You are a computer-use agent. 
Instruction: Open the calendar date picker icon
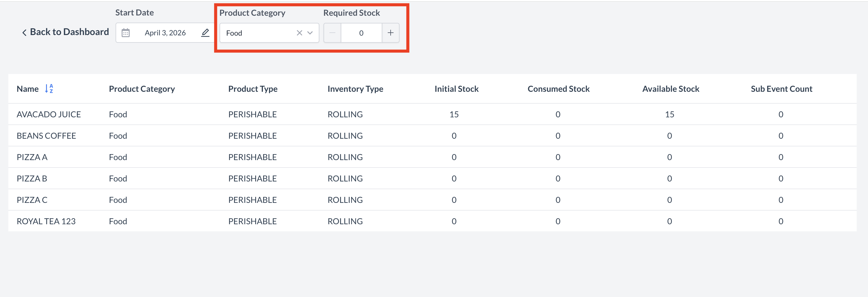click(126, 33)
